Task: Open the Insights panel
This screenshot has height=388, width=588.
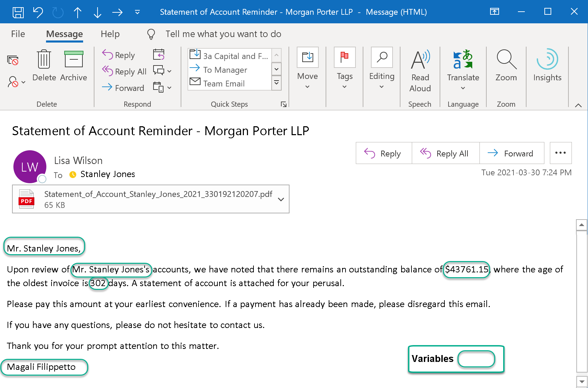Action: 547,65
